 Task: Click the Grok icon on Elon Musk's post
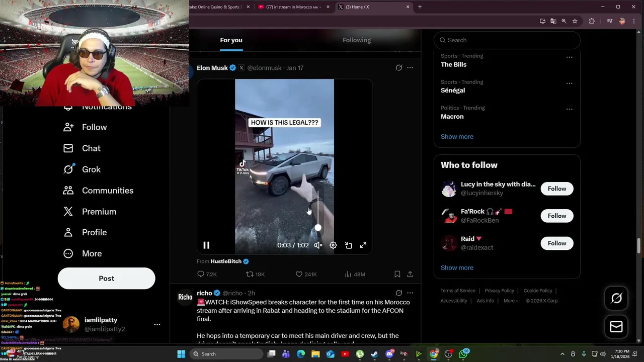point(399,68)
